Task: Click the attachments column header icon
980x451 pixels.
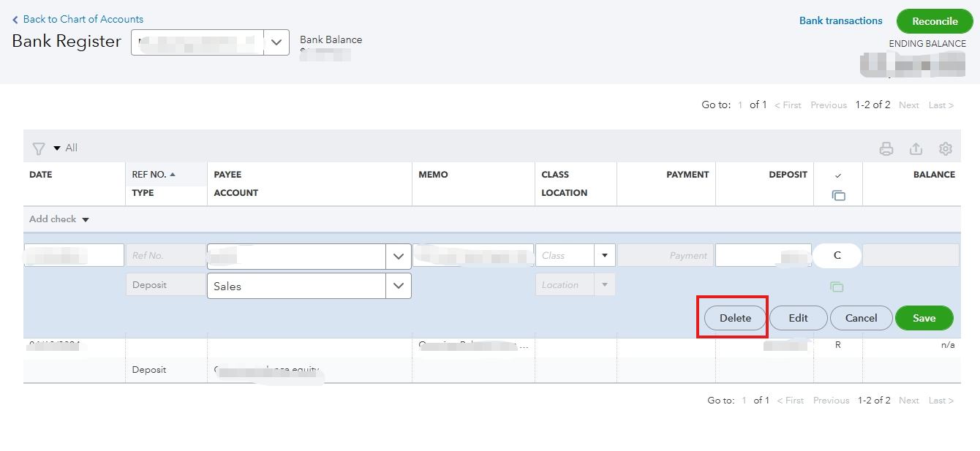Action: tap(838, 196)
